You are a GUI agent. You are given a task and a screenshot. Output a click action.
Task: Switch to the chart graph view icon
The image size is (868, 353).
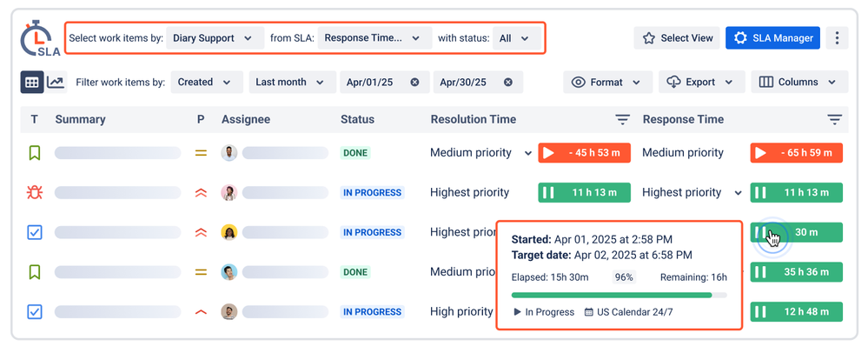pos(56,82)
